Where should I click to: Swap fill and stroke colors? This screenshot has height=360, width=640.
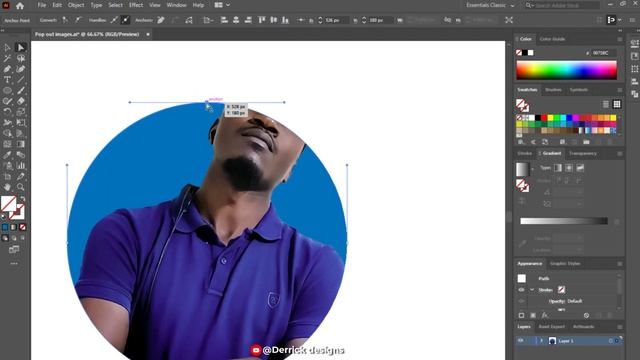click(23, 199)
